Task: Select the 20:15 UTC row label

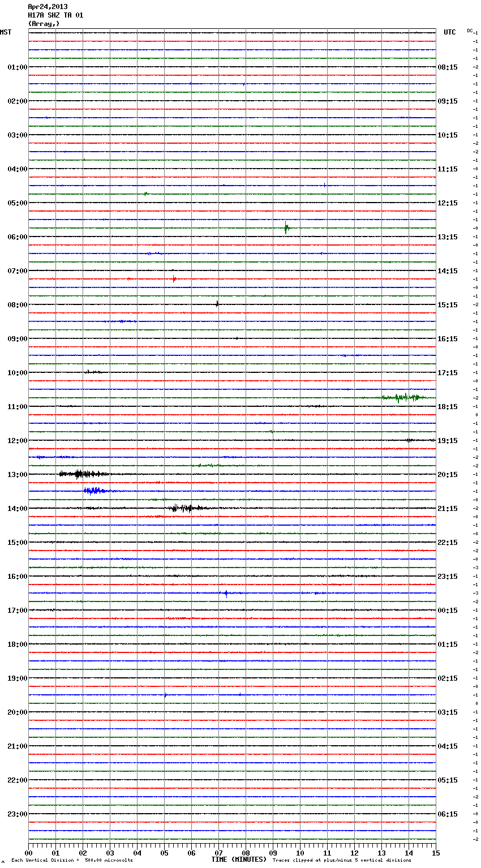Action: [448, 475]
